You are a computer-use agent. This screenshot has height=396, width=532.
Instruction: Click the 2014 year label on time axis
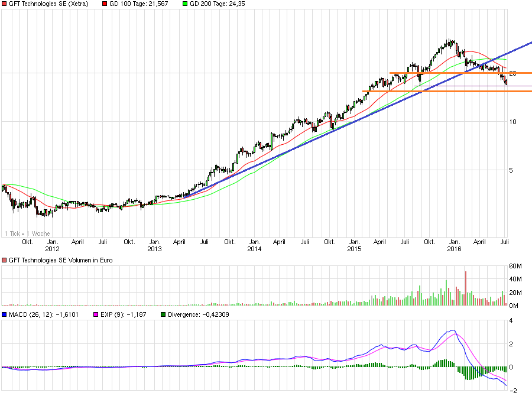click(x=254, y=249)
